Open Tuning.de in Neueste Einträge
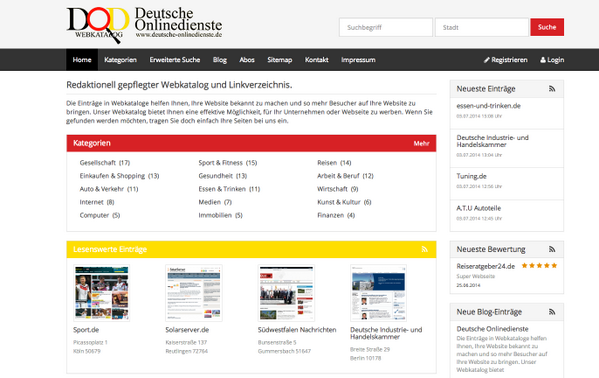 tap(471, 176)
